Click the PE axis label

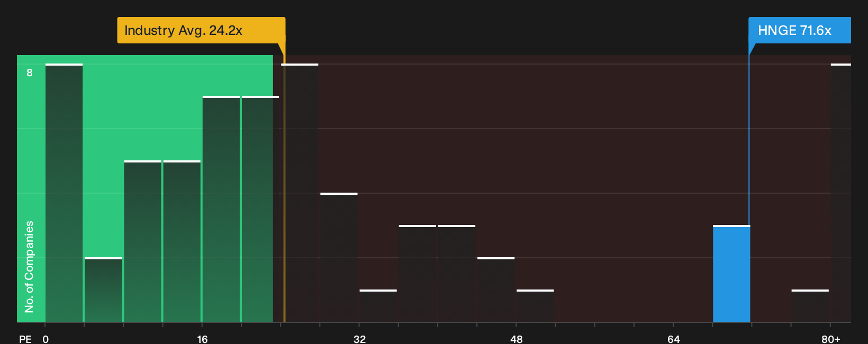(25, 339)
